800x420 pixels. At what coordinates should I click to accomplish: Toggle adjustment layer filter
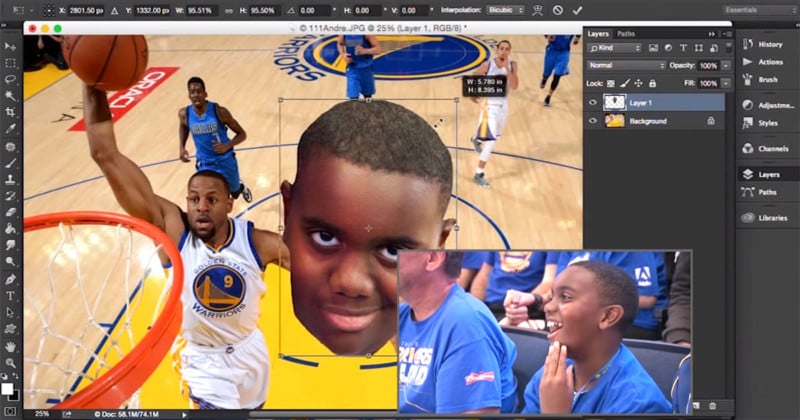point(668,48)
